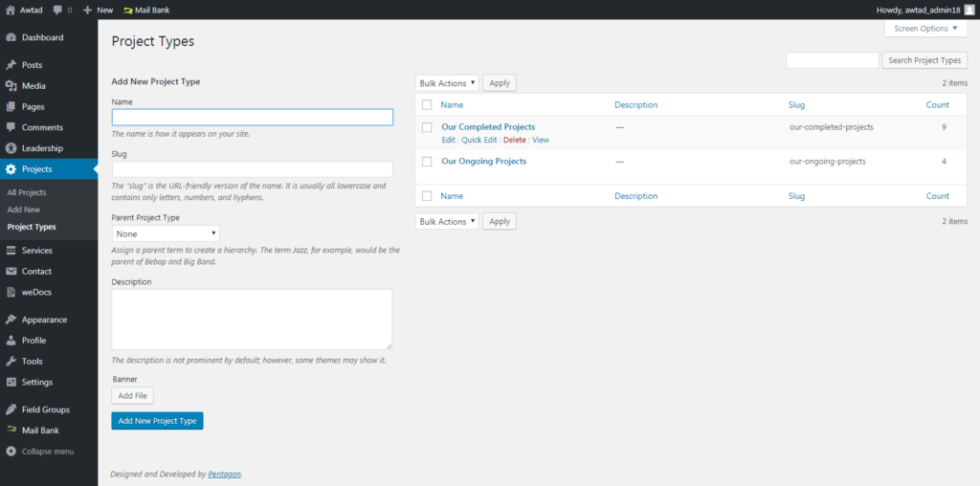Click the Add File banner button
980x486 pixels.
[132, 395]
